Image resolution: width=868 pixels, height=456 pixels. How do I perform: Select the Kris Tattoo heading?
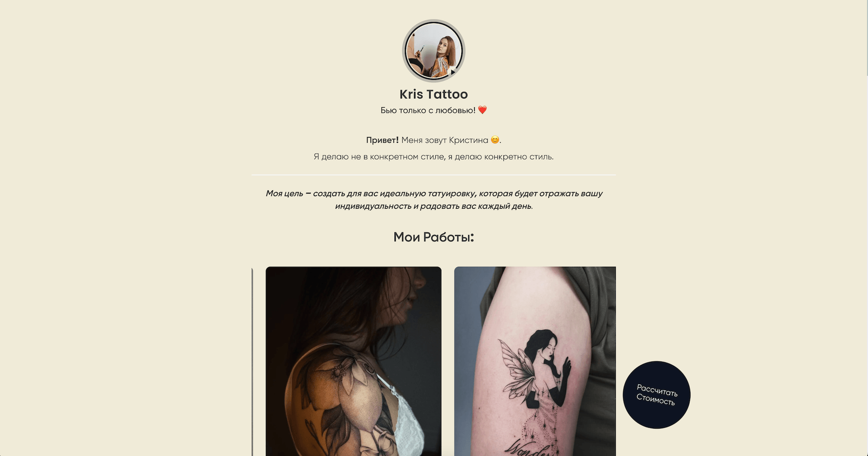pos(434,94)
